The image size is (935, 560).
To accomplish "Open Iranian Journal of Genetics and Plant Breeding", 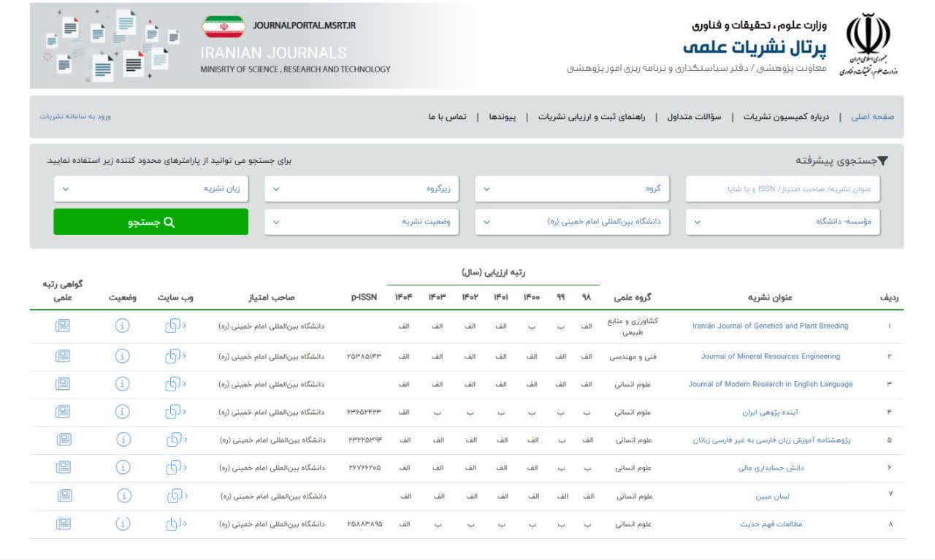I will coord(771,326).
